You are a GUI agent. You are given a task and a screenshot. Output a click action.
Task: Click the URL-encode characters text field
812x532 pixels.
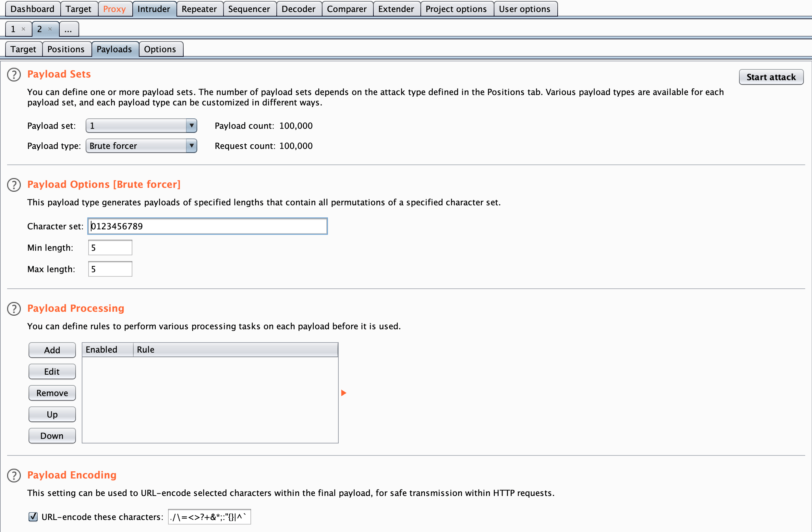pos(210,517)
